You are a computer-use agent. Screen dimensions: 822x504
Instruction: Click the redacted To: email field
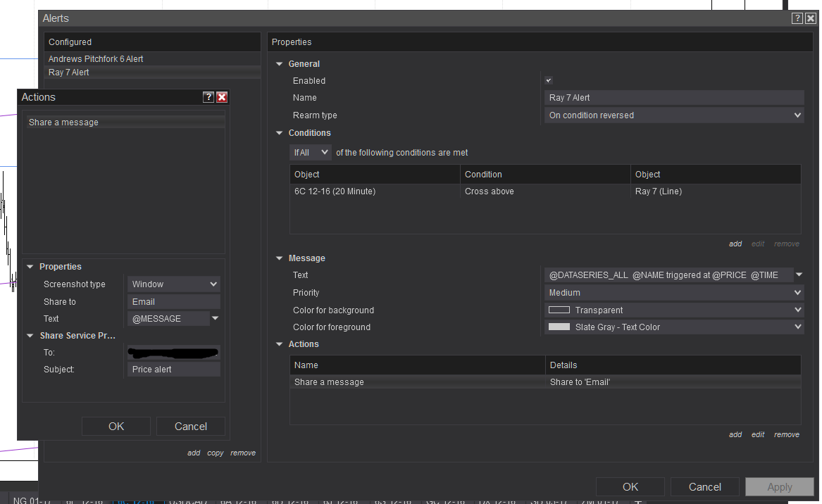[x=173, y=353]
